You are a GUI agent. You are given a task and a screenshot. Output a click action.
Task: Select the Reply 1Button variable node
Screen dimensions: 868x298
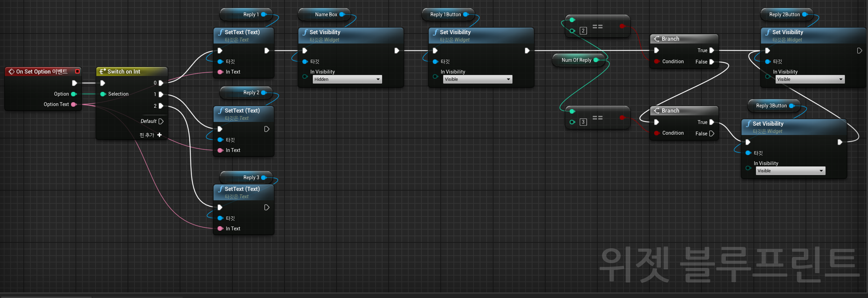pos(445,15)
